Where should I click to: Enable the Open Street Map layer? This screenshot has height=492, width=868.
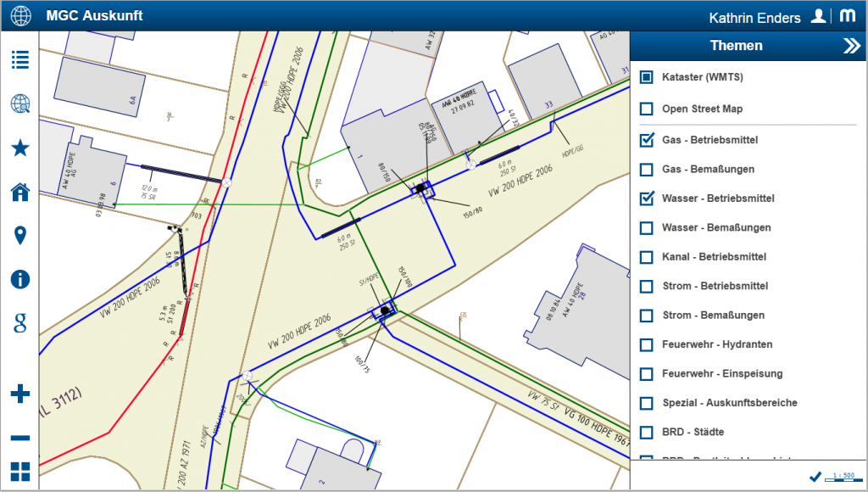point(647,109)
